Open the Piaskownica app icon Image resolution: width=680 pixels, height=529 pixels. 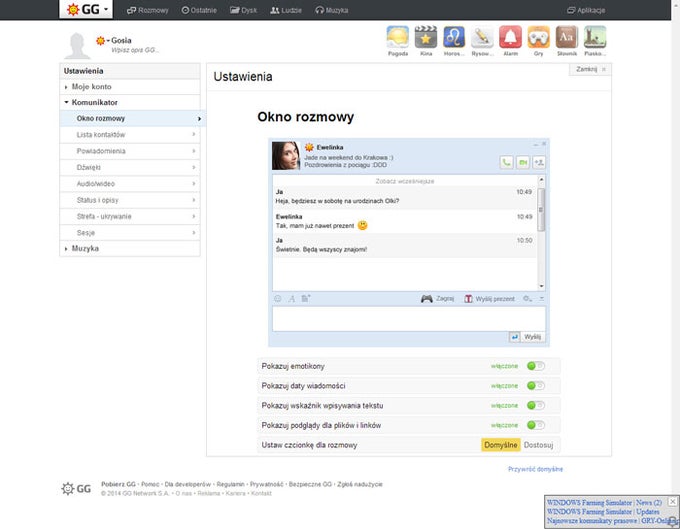coord(595,37)
